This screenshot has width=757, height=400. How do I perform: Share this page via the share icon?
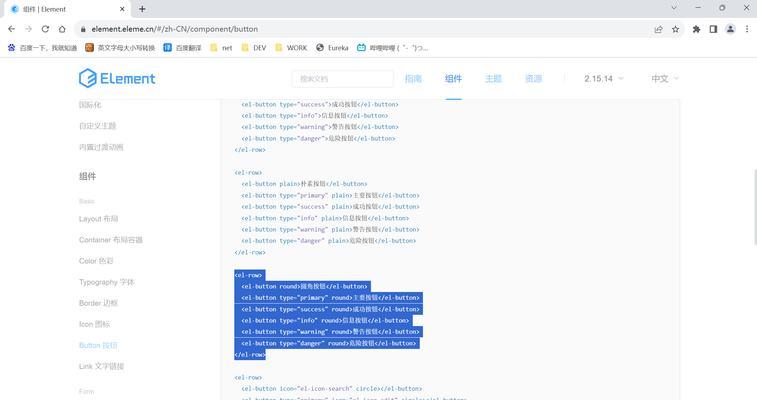[658, 29]
